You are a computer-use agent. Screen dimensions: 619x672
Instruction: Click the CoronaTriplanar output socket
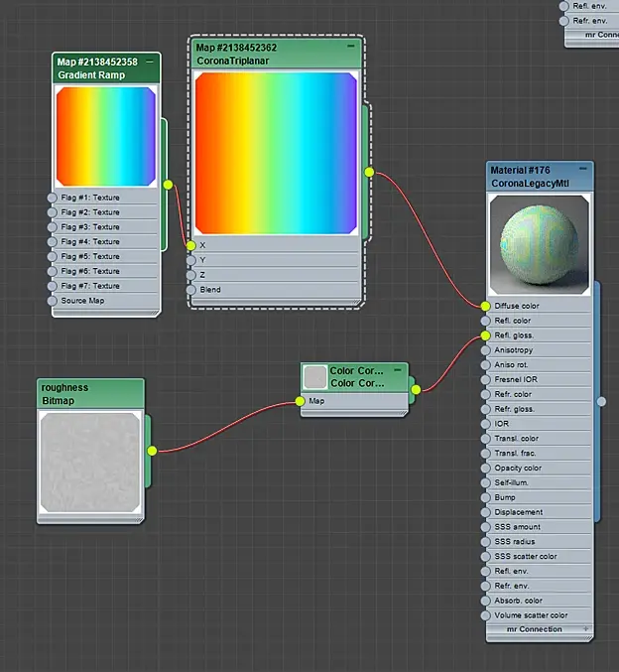pyautogui.click(x=369, y=172)
